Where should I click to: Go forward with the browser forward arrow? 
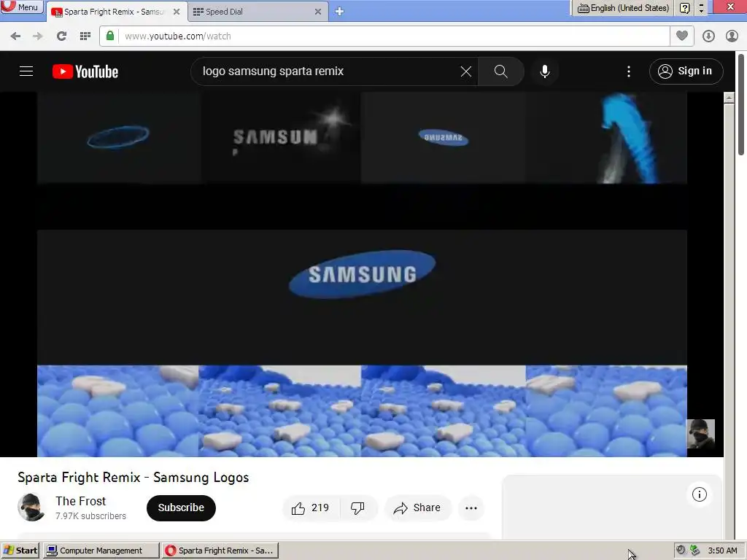click(38, 36)
